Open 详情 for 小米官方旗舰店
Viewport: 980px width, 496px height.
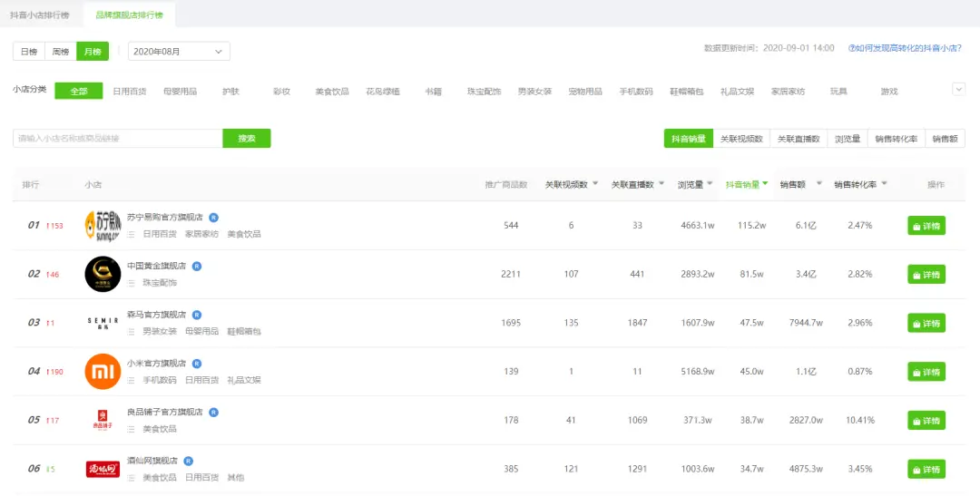click(926, 372)
